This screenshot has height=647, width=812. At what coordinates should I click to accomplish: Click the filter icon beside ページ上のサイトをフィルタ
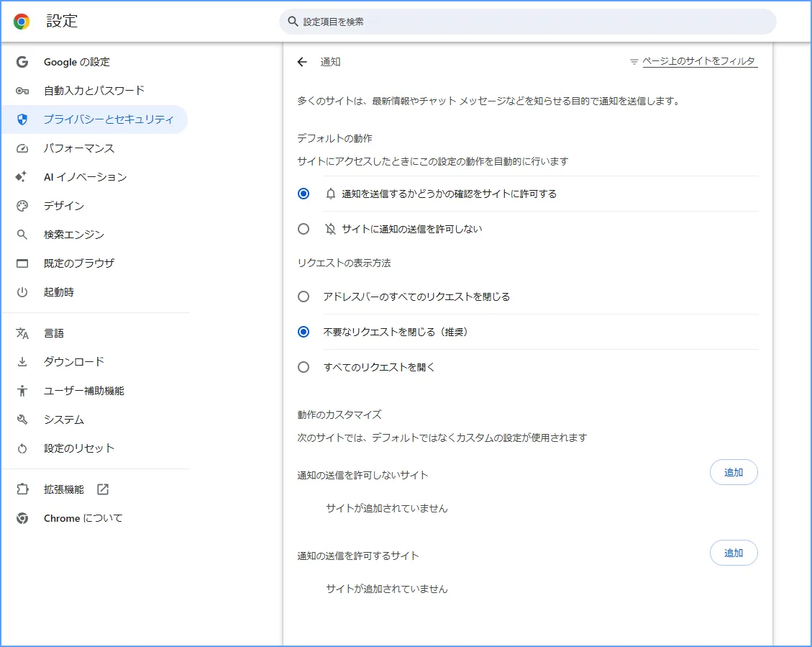coord(634,62)
